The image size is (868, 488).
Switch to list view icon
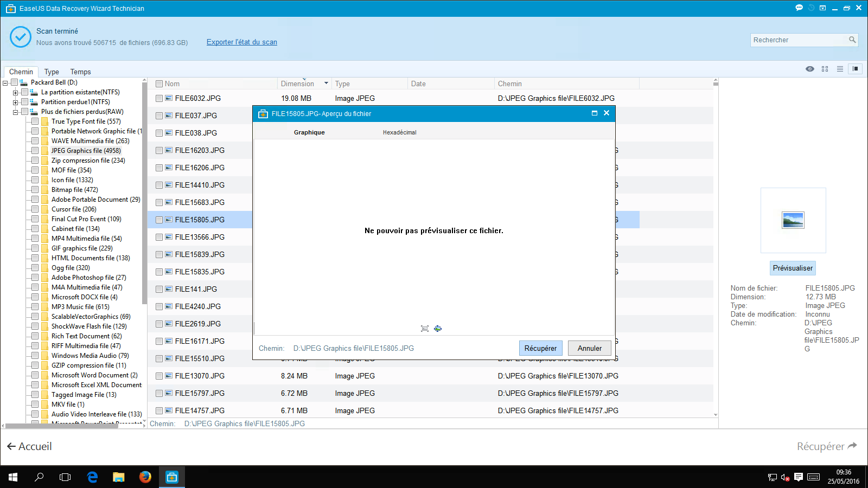coord(840,69)
